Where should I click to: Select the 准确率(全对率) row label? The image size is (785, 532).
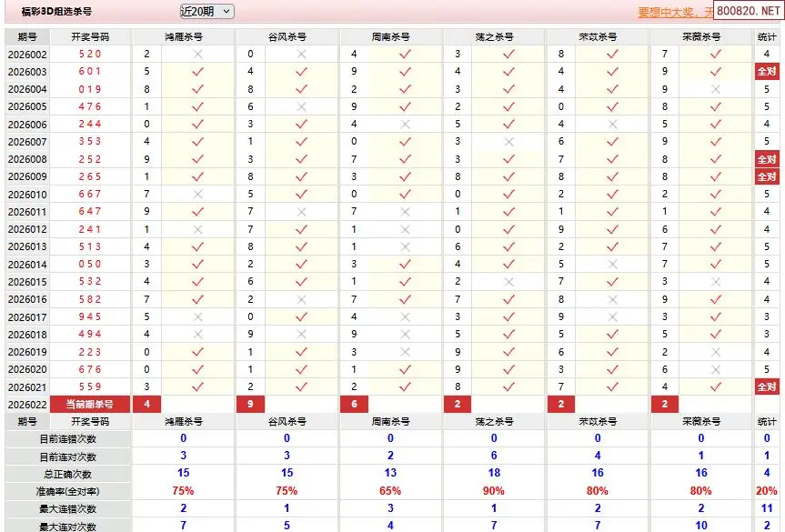67,491
